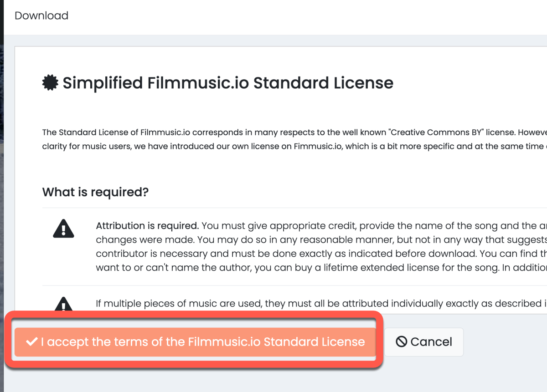Click the ban circle icon beside Cancel
Image resolution: width=547 pixels, height=392 pixels.
coord(401,342)
